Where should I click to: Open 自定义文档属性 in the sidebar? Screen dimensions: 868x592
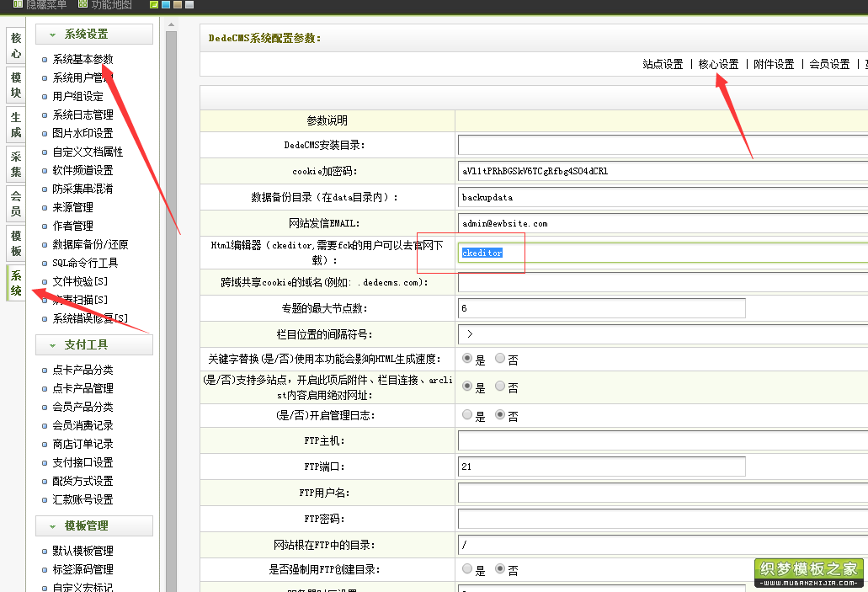88,152
